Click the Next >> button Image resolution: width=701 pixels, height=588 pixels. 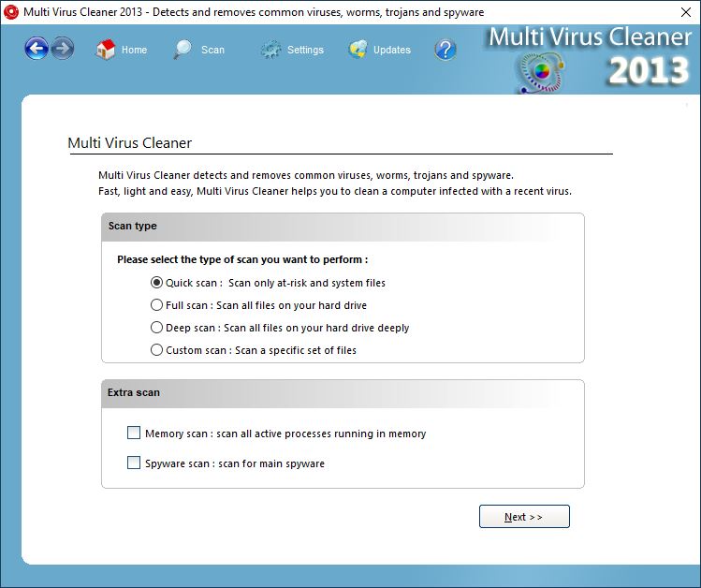tap(524, 517)
